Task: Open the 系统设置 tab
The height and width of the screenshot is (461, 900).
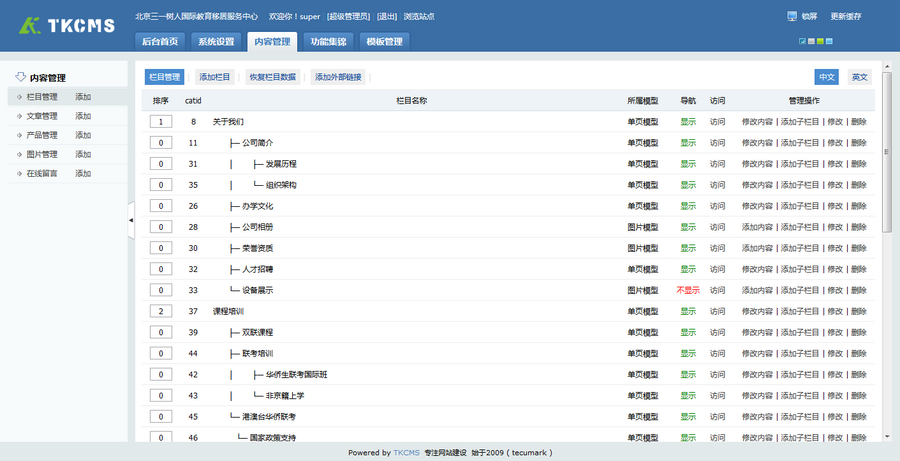Action: [x=216, y=41]
